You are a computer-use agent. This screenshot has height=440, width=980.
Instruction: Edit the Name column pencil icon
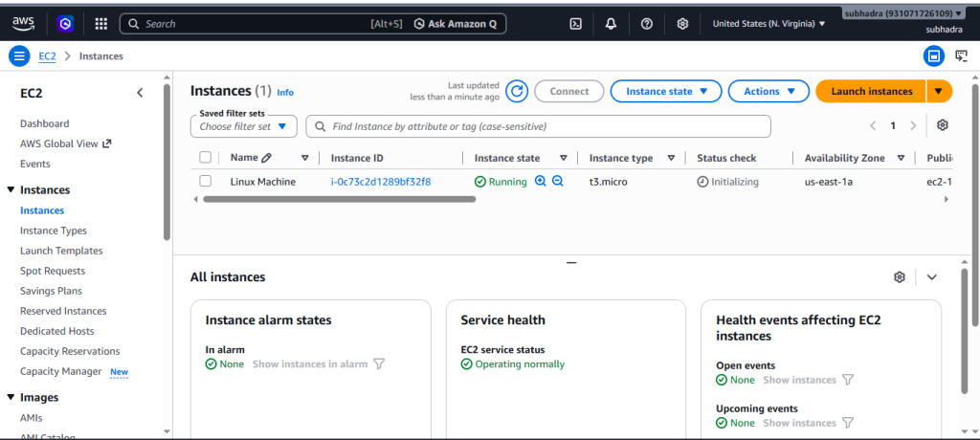[x=266, y=158]
